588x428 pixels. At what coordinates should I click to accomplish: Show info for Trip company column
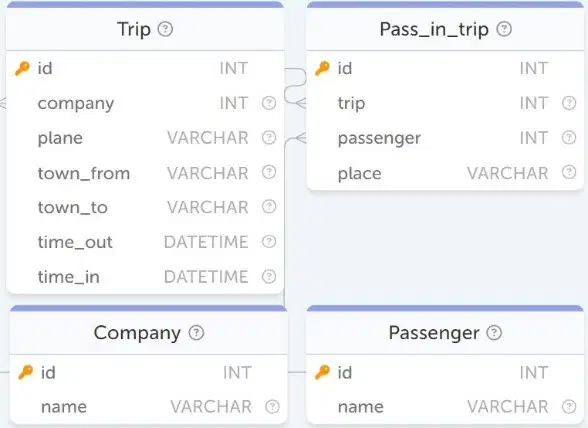coord(269,103)
